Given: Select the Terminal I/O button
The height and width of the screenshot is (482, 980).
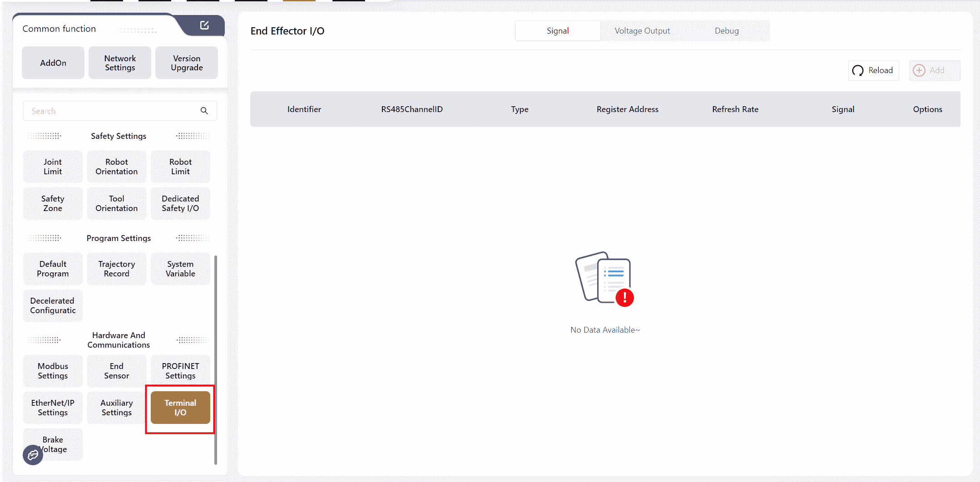Looking at the screenshot, I should click(x=180, y=408).
